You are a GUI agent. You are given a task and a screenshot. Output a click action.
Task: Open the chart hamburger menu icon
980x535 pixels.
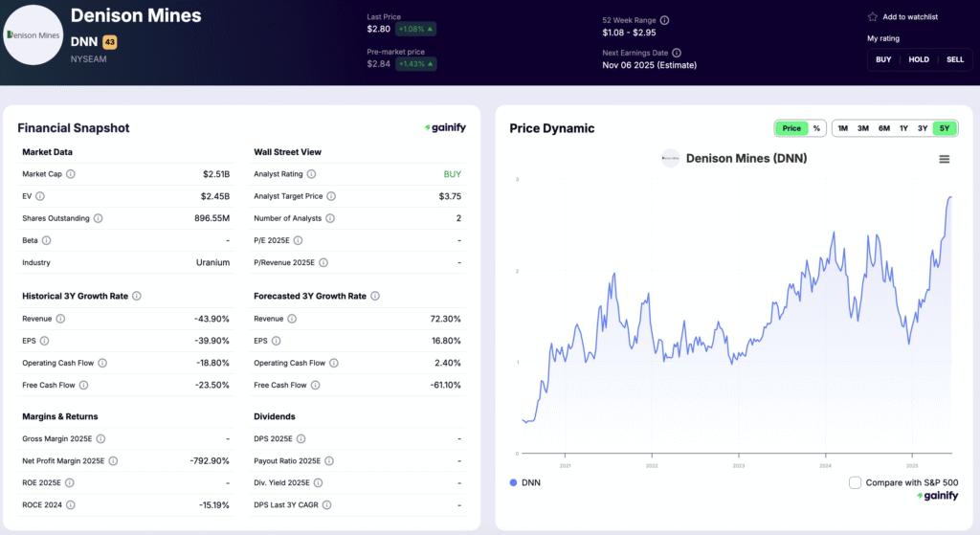pos(944,159)
